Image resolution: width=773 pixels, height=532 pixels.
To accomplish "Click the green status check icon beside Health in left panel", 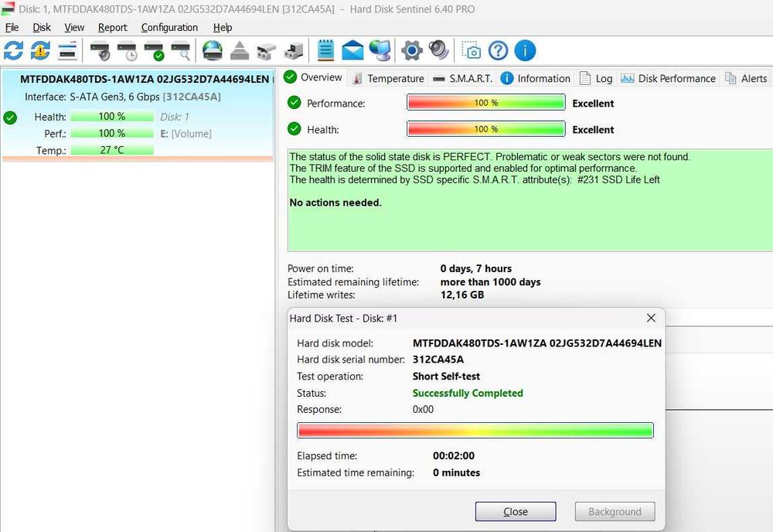I will click(10, 118).
